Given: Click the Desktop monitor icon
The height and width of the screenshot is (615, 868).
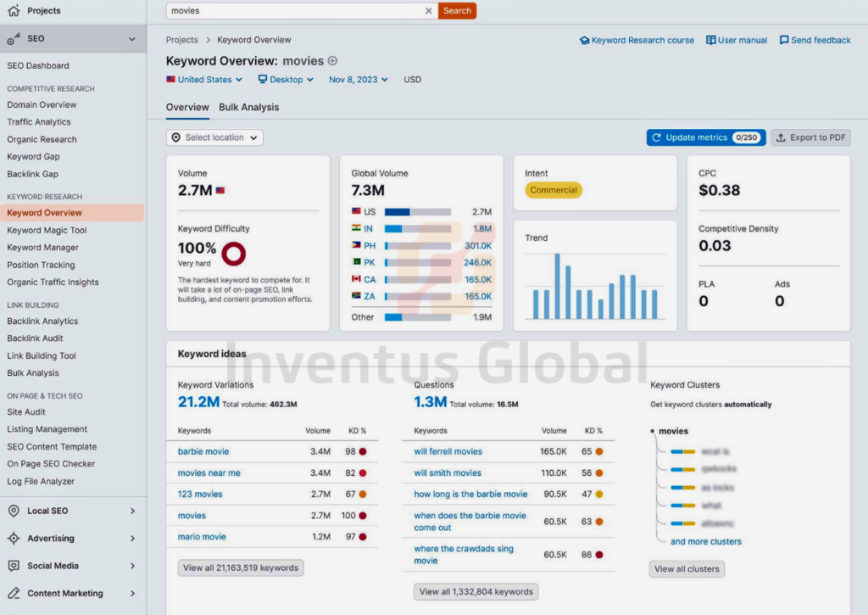Looking at the screenshot, I should 263,79.
